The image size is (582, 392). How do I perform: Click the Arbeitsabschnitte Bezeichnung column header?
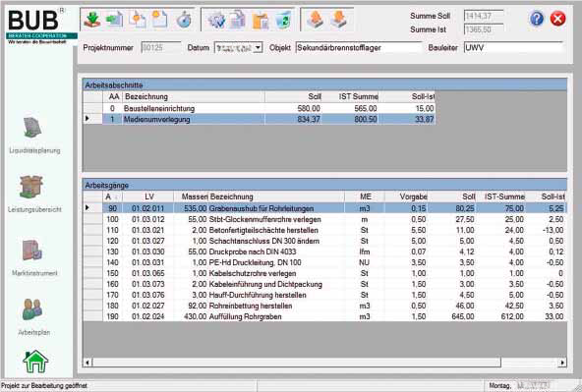click(194, 97)
